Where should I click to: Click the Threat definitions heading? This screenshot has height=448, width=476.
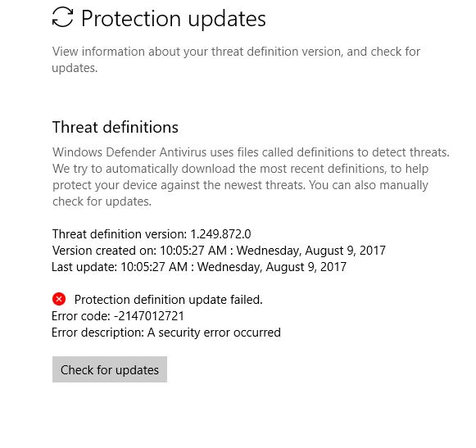[x=116, y=127]
